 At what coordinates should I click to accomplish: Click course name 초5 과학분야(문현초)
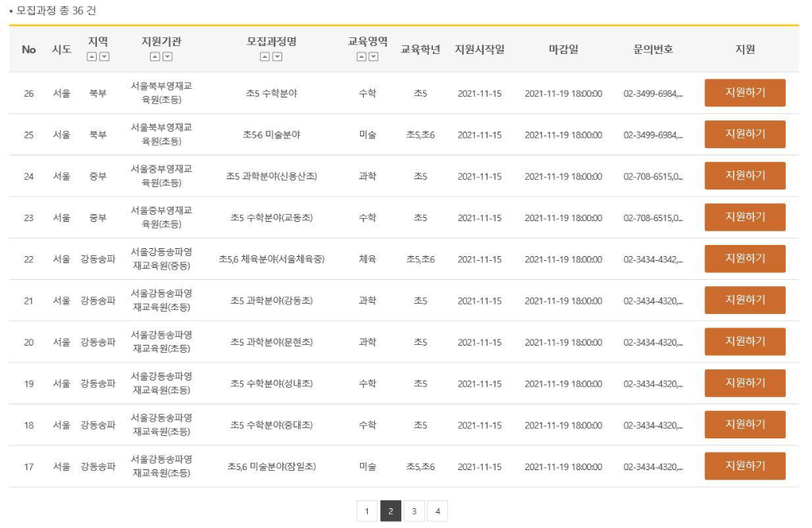tap(271, 342)
